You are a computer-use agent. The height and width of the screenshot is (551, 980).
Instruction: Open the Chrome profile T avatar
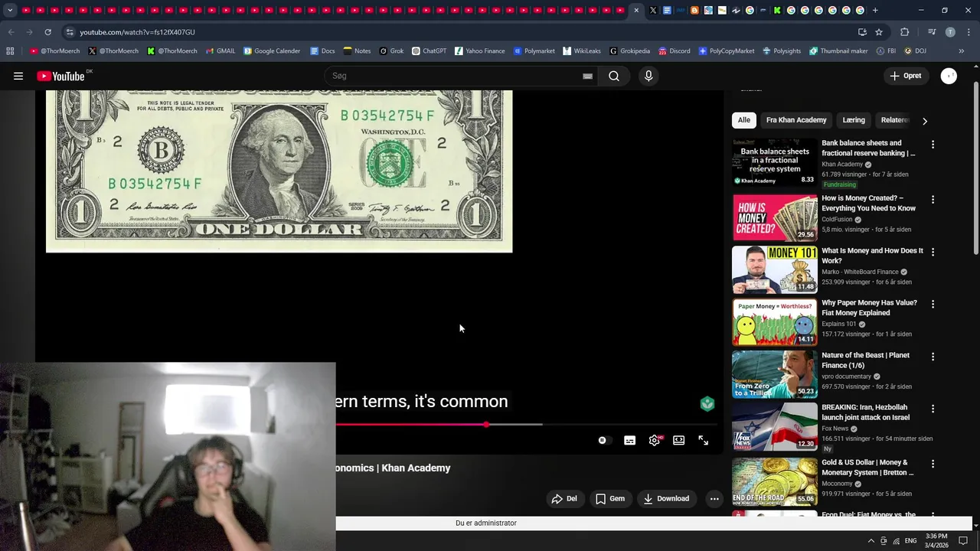pyautogui.click(x=950, y=32)
